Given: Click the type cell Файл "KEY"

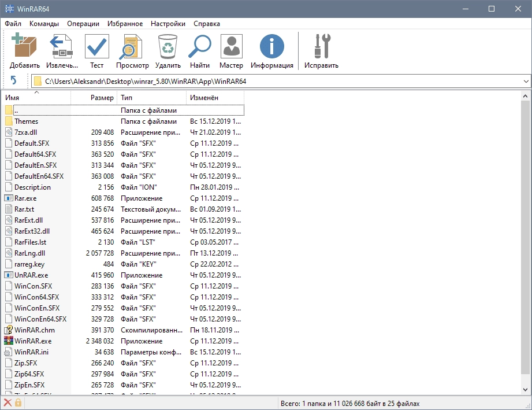Looking at the screenshot, I should [x=139, y=264].
